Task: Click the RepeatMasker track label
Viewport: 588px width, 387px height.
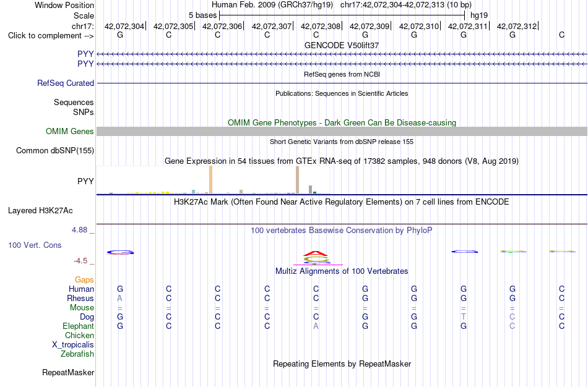Action: (x=68, y=372)
